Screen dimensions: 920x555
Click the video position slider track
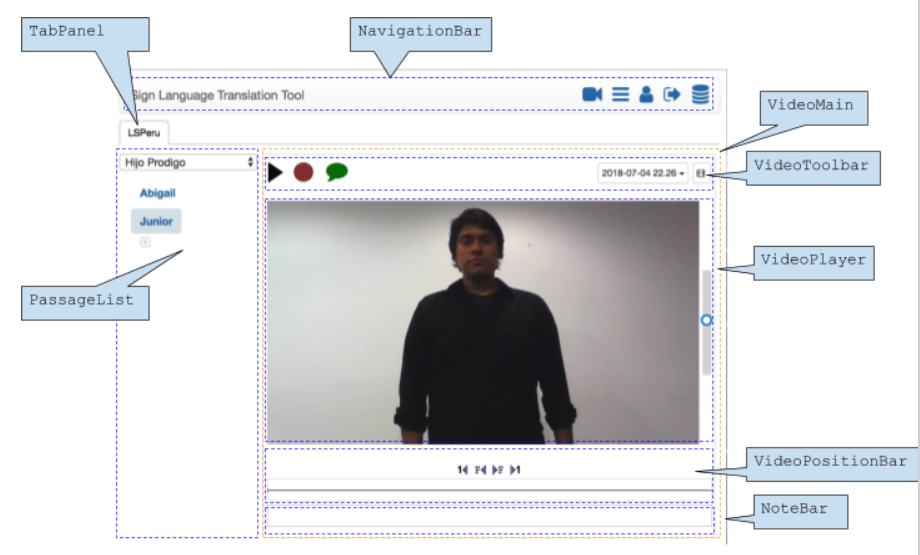click(x=489, y=490)
